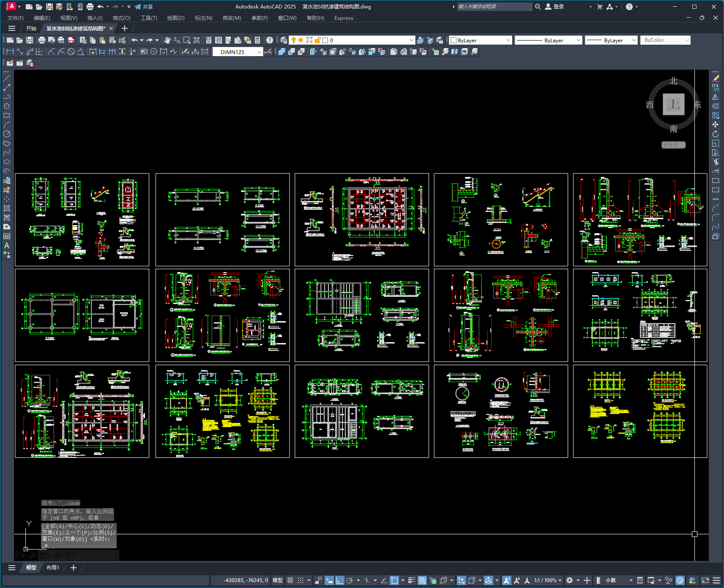Image resolution: width=724 pixels, height=588 pixels.
Task: Select the Rotate tool in modify toolbar
Action: (x=716, y=134)
